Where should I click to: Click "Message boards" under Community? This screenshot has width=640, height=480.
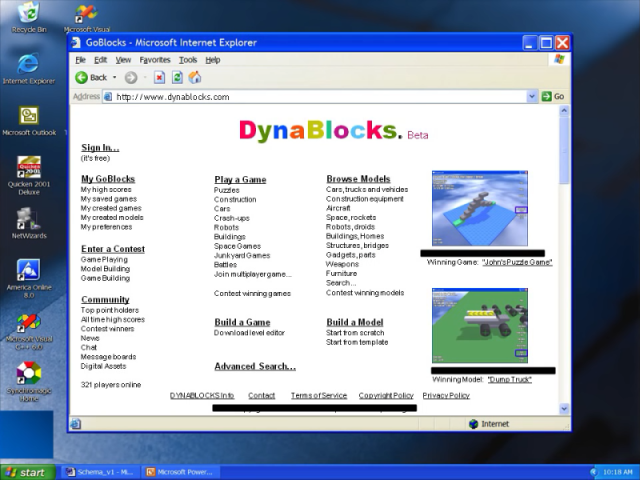pyautogui.click(x=108, y=357)
